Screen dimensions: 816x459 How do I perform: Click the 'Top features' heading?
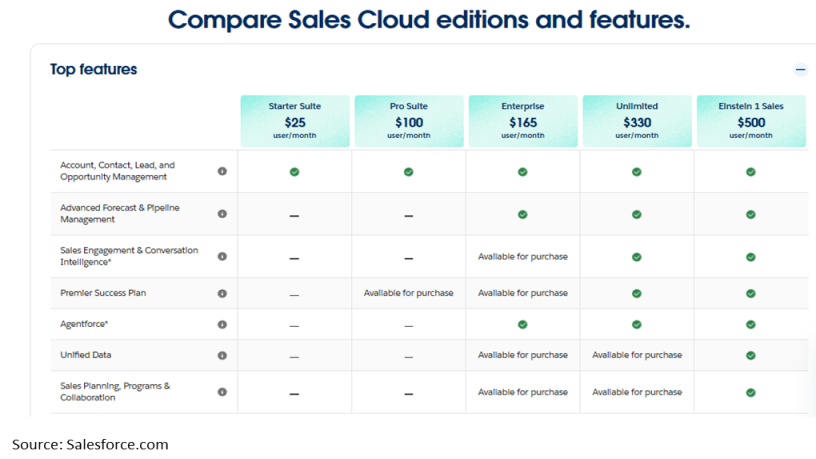pyautogui.click(x=94, y=69)
